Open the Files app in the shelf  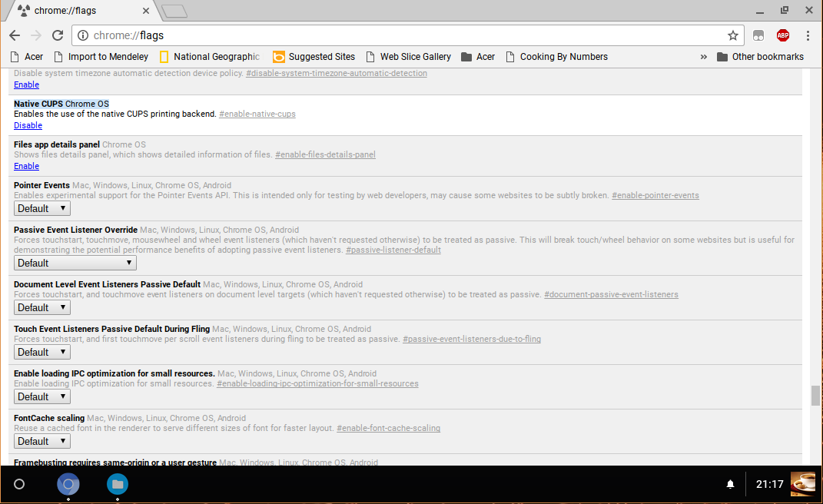click(x=118, y=484)
